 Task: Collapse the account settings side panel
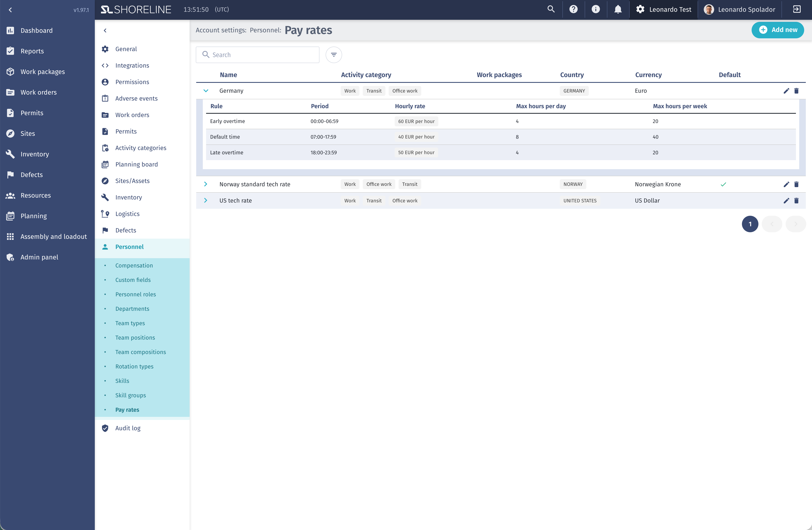[105, 31]
